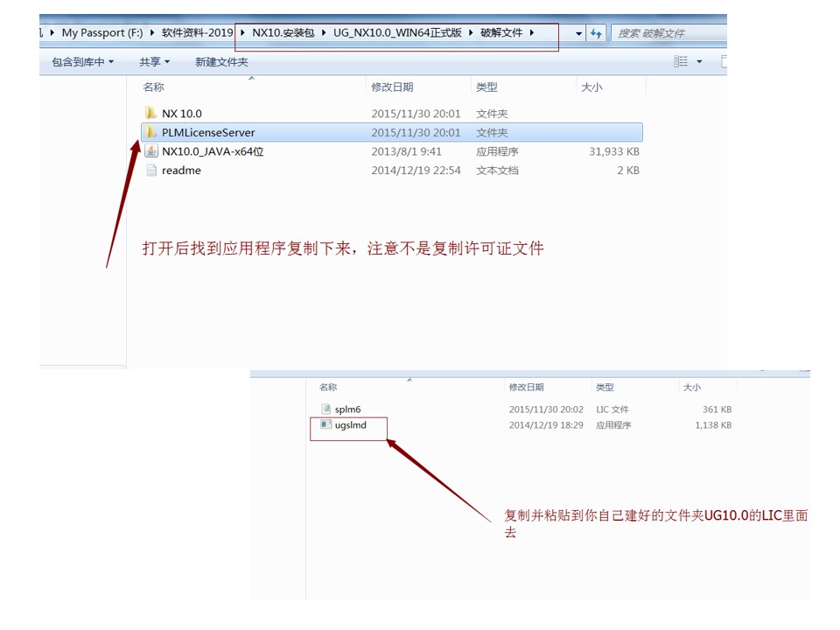The height and width of the screenshot is (630, 840).
Task: Click the 搜索 破解文件 search box
Action: tap(668, 33)
